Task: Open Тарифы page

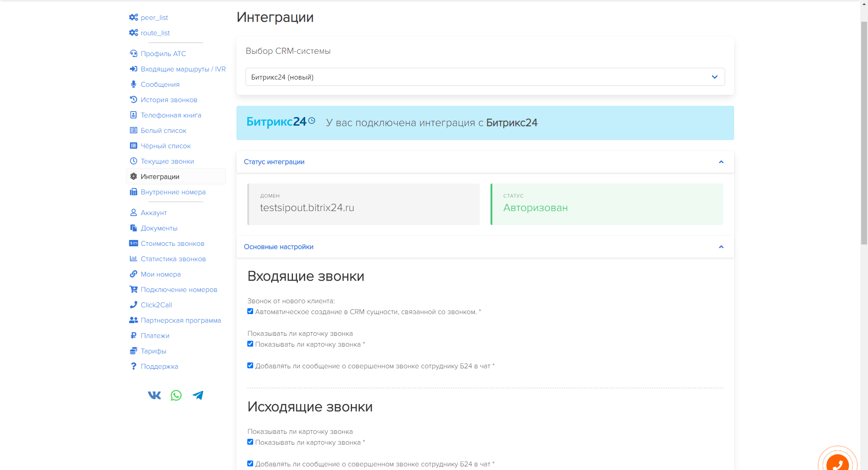Action: pos(153,351)
